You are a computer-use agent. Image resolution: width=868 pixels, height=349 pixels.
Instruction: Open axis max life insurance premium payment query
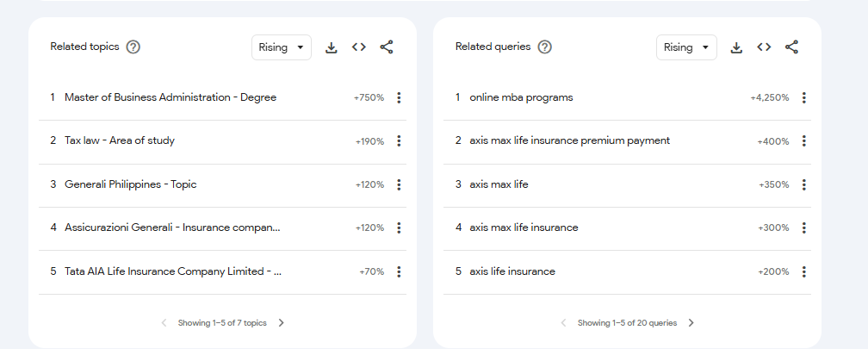pyautogui.click(x=569, y=141)
